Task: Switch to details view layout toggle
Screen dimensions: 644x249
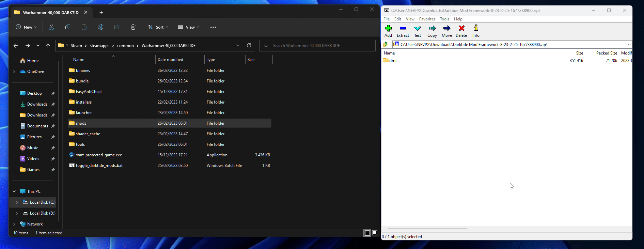Action: click(x=367, y=233)
